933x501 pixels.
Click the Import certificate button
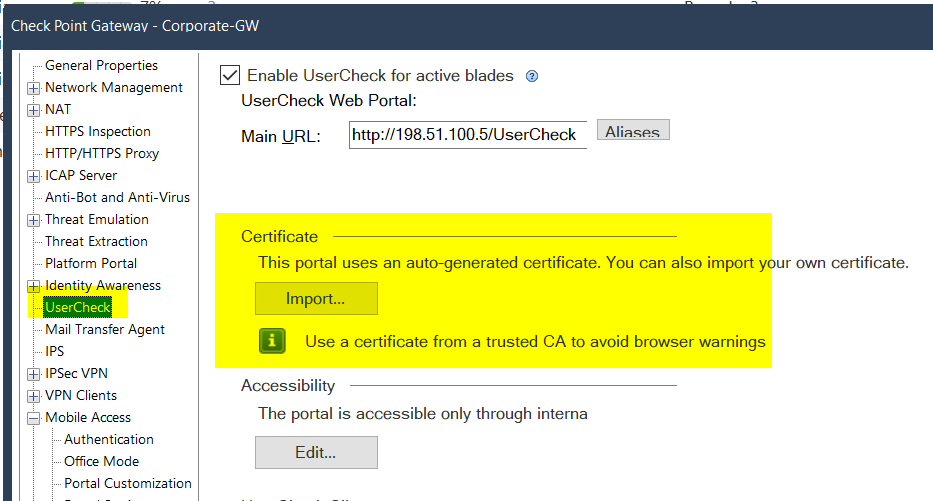(x=316, y=299)
